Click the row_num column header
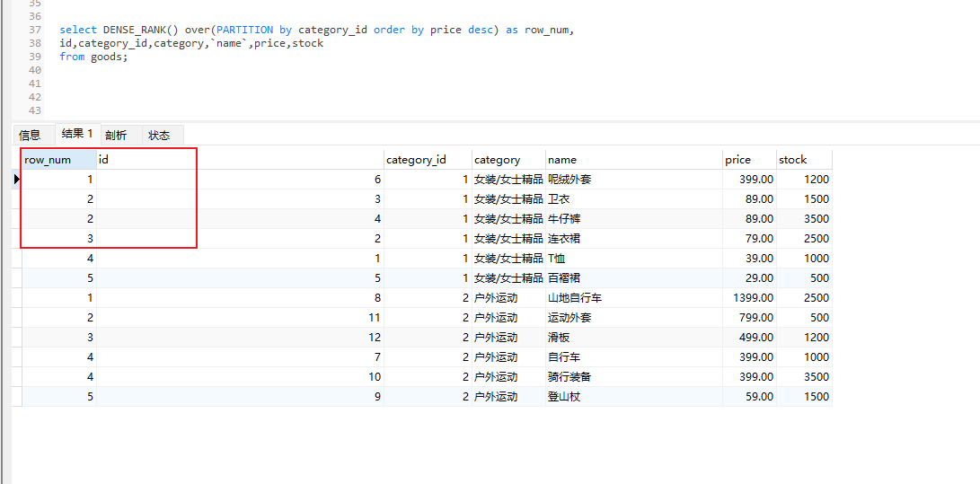The height and width of the screenshot is (484, 980). pyautogui.click(x=59, y=160)
